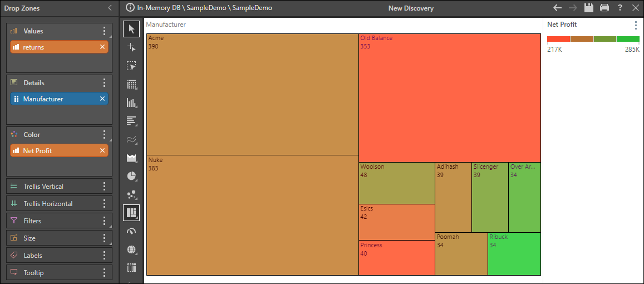Open Filters zone options menu
Viewport: 644px width, 284px height.
tap(104, 221)
